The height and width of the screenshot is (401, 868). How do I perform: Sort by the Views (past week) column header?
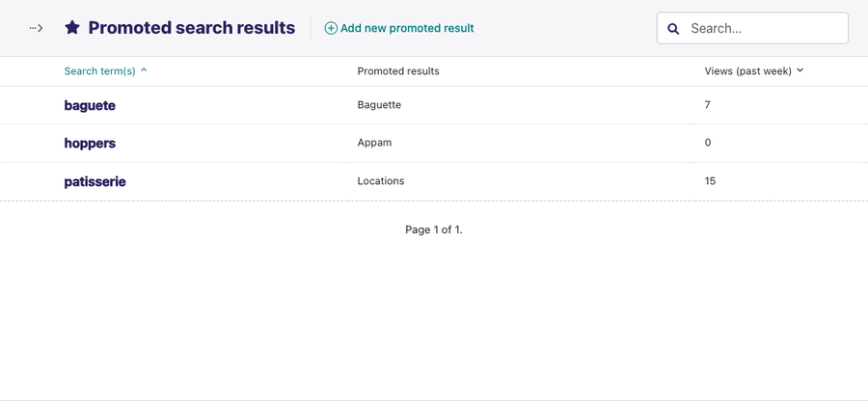pos(747,70)
